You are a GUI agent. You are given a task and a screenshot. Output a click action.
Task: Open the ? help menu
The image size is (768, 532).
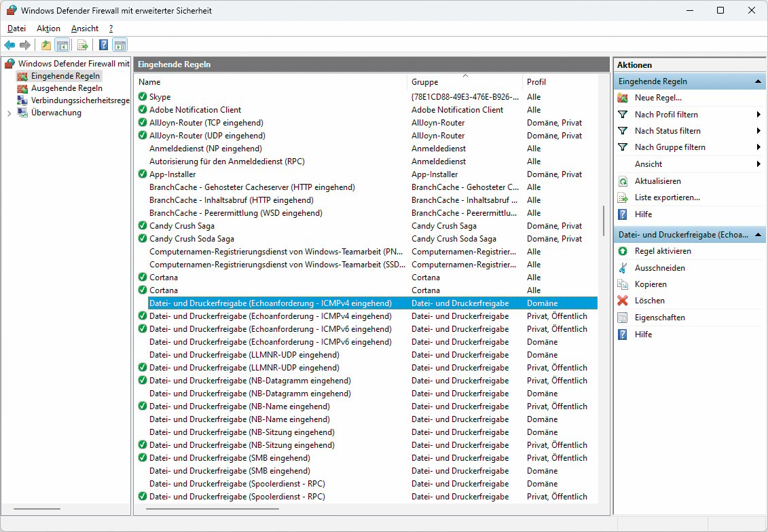pos(111,28)
